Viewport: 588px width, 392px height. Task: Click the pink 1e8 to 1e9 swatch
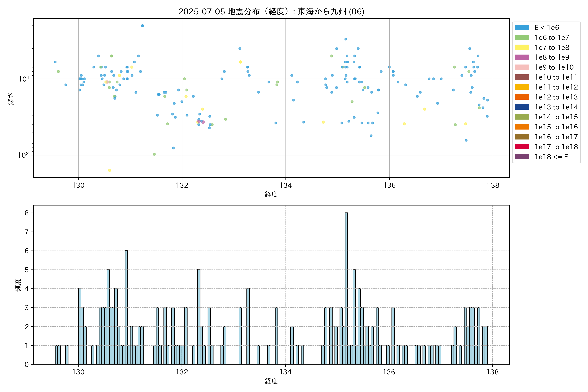point(522,57)
